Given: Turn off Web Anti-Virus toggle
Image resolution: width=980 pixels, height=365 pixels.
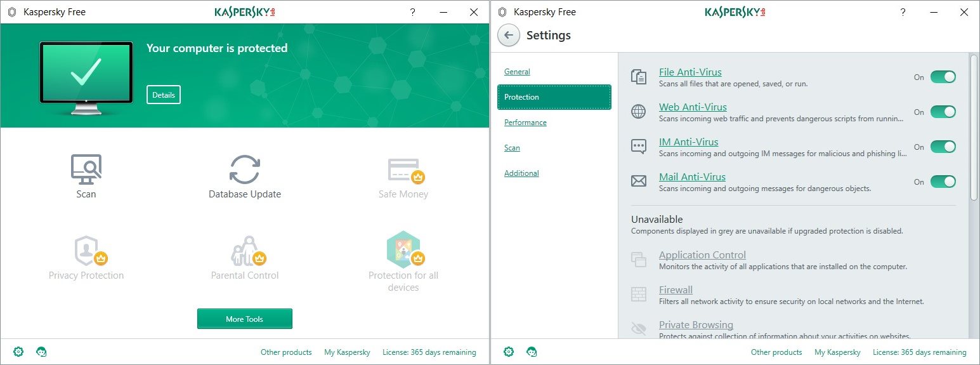Looking at the screenshot, I should point(943,112).
